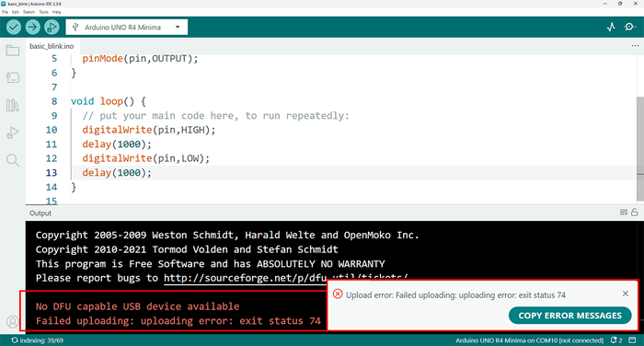Open the user account profile icon

[13, 322]
